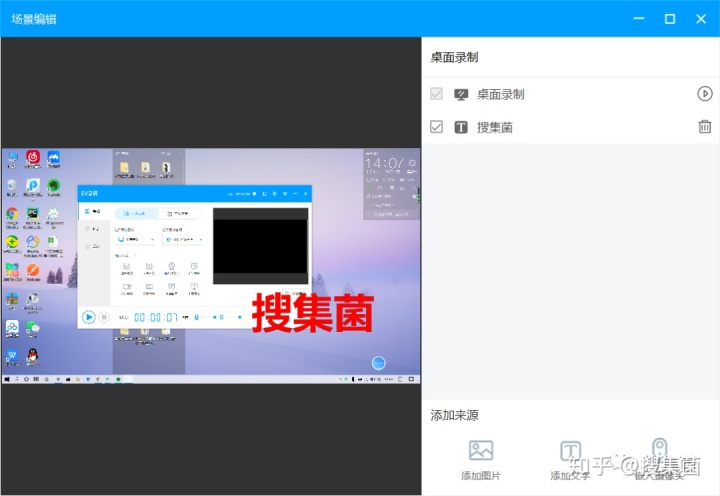720x496 pixels.
Task: Click the play circle icon in 桌面录制 row
Action: [705, 94]
